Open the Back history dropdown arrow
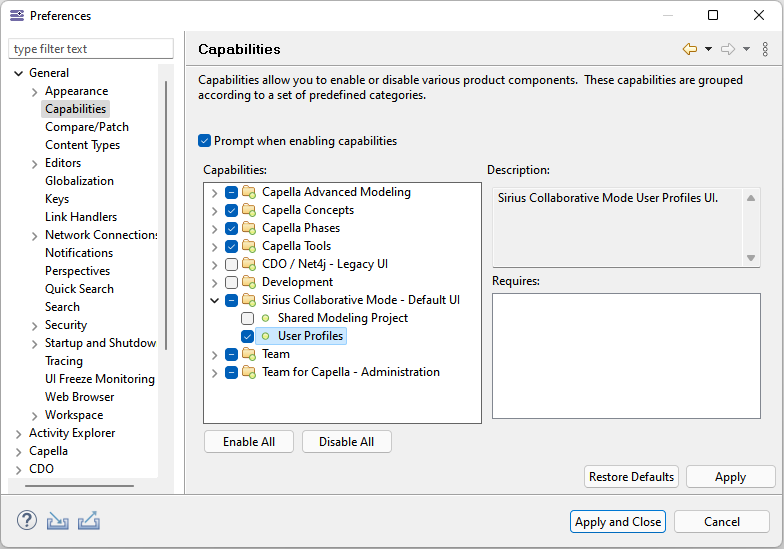Viewport: 784px width, 549px height. (708, 49)
